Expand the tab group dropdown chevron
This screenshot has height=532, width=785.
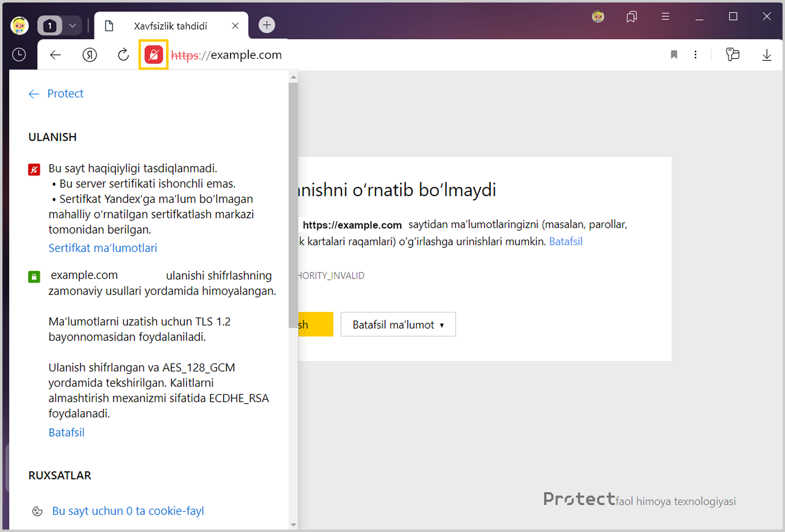point(73,26)
